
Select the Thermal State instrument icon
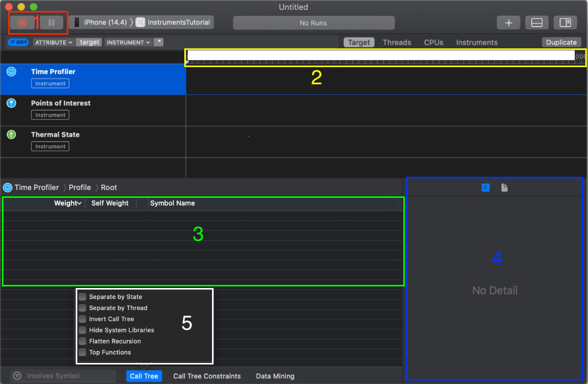point(11,134)
